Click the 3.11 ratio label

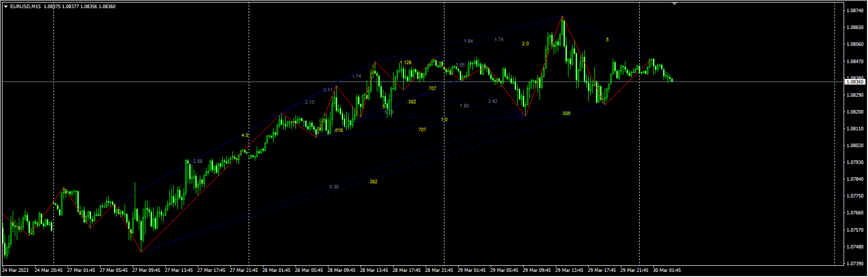pyautogui.click(x=327, y=90)
